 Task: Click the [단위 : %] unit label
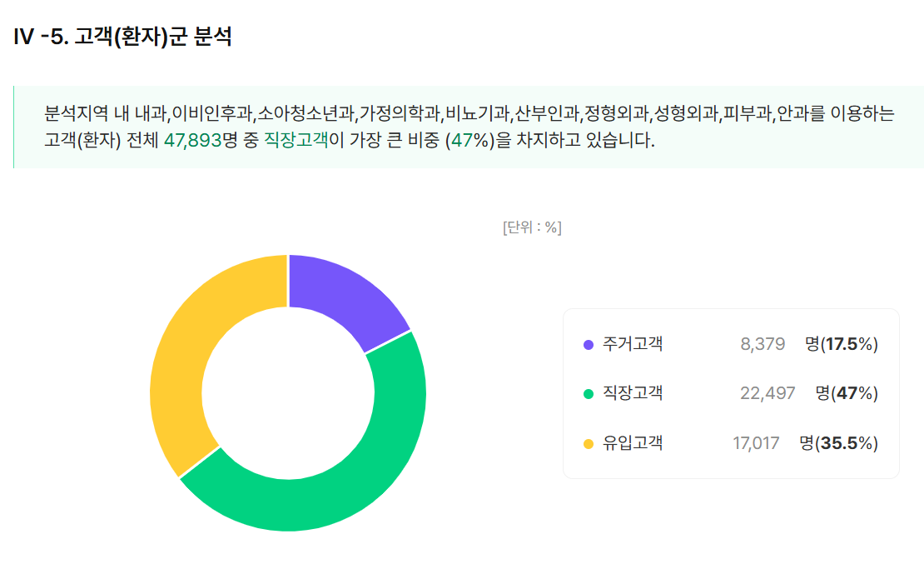(532, 227)
